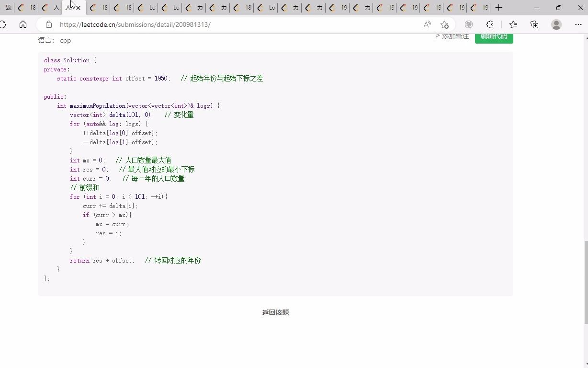Open a new browser tab with the plus
588x368 pixels.
(x=498, y=8)
